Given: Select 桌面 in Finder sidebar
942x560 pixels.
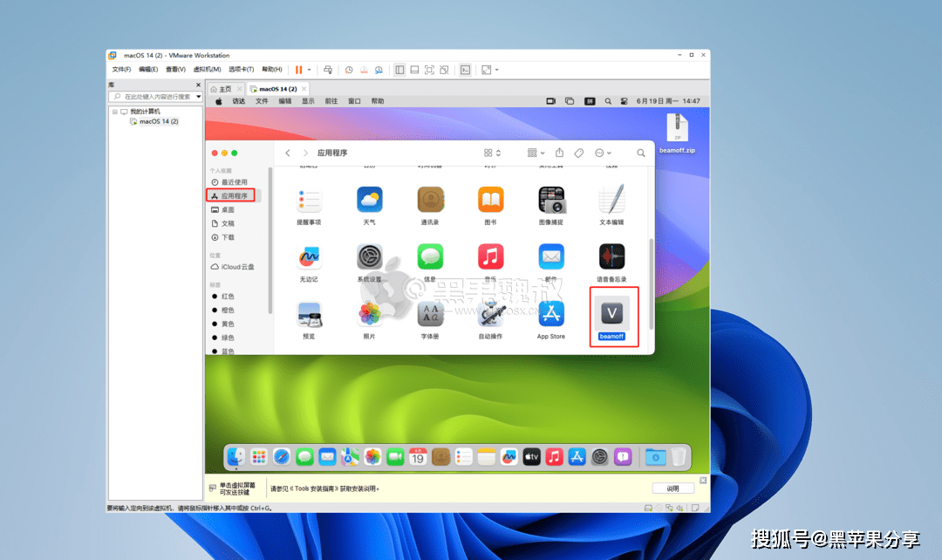Looking at the screenshot, I should (228, 209).
